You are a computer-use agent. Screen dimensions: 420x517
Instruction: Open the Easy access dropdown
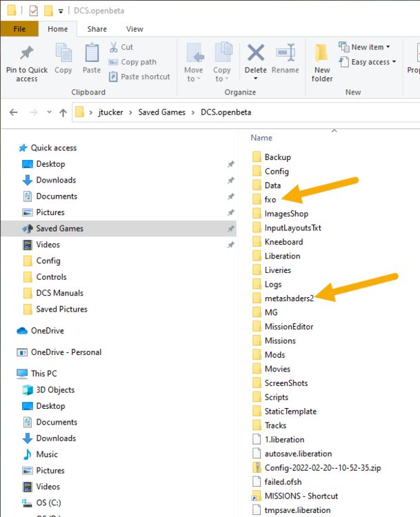click(x=368, y=62)
